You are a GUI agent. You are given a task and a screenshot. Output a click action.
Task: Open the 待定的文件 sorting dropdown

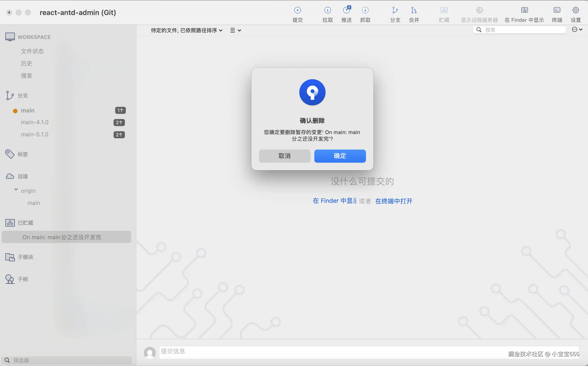click(x=186, y=30)
